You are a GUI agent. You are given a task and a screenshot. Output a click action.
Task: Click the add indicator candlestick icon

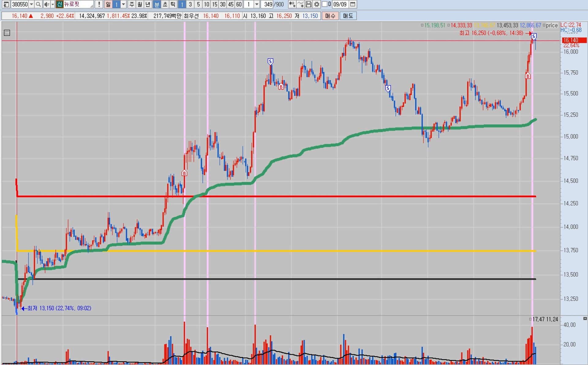point(292,4)
